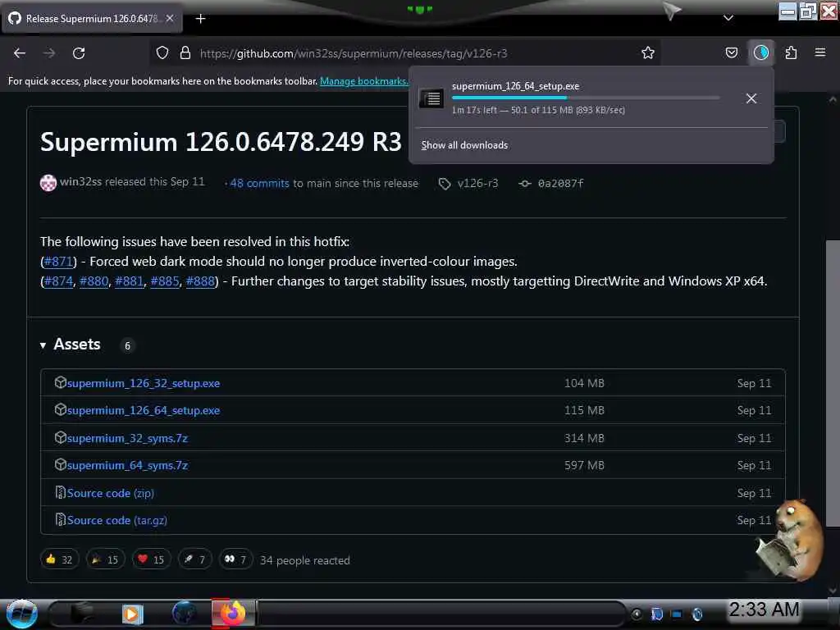Download supermium_126_64_setup.exe from assets
The height and width of the screenshot is (630, 840).
coord(143,410)
